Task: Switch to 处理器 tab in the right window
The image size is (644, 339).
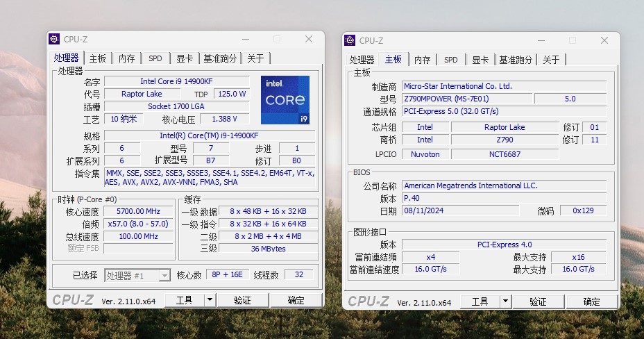Action: [362, 60]
